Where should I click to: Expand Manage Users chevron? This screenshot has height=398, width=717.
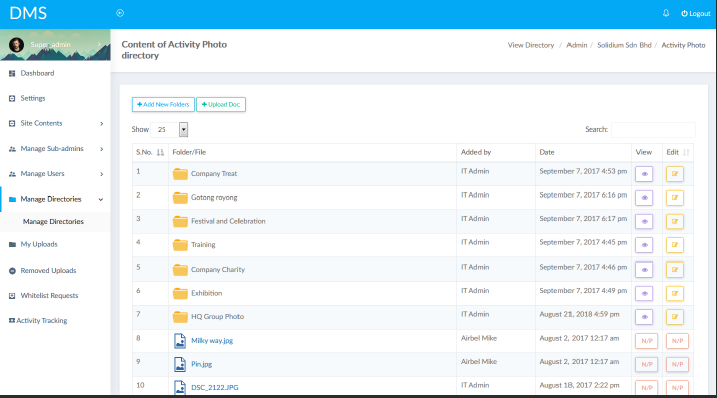(102, 174)
